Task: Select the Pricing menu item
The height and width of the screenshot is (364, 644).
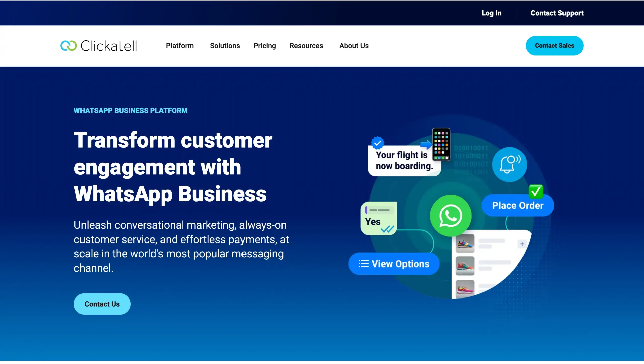Action: point(264,46)
